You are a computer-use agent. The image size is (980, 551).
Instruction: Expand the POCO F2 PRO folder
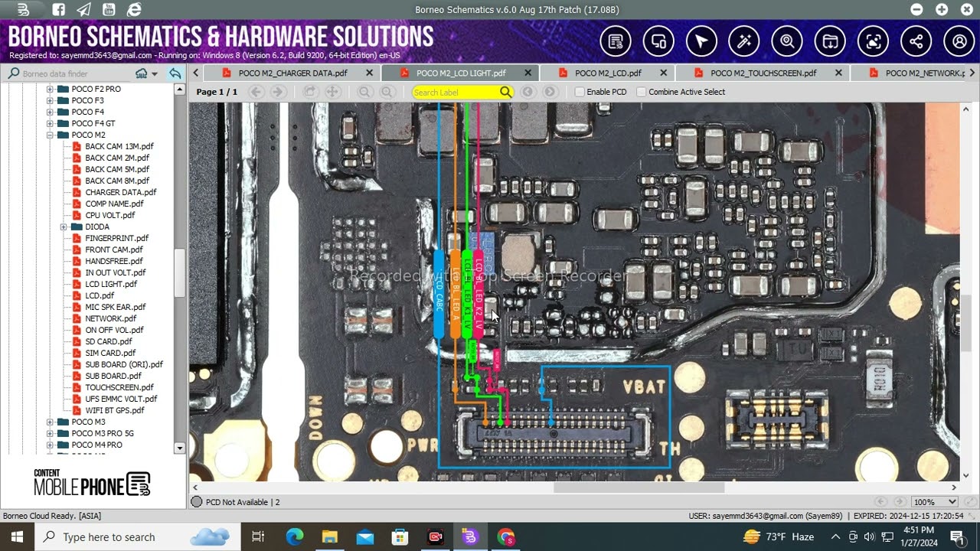tap(50, 89)
